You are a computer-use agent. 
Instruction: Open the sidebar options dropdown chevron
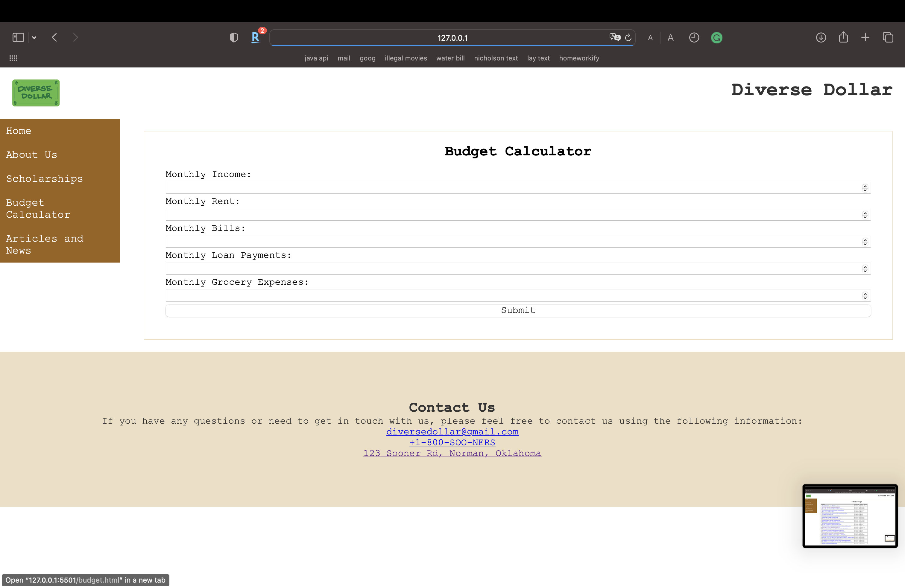[x=34, y=38]
